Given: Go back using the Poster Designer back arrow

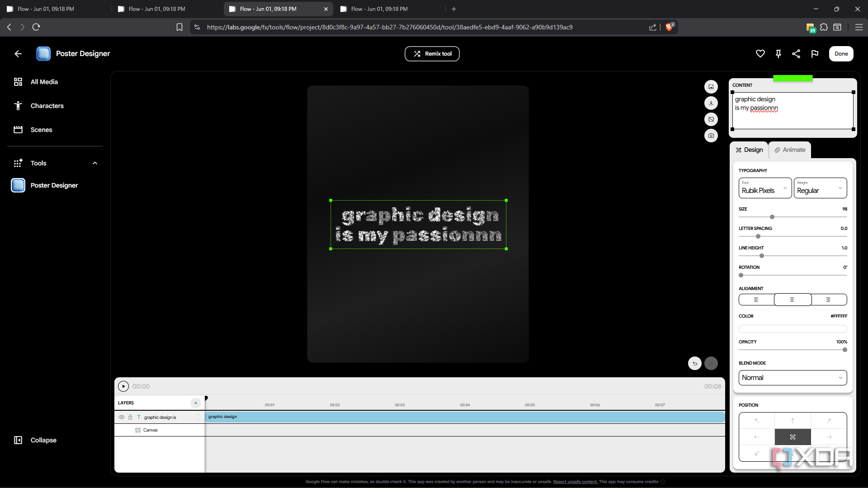Looking at the screenshot, I should 18,54.
